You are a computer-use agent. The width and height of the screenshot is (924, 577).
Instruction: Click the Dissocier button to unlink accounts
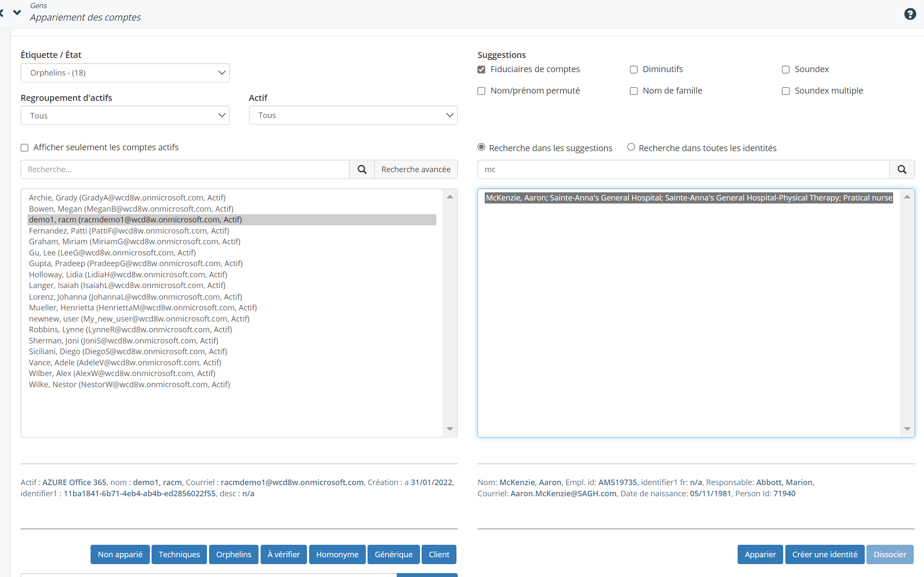889,554
